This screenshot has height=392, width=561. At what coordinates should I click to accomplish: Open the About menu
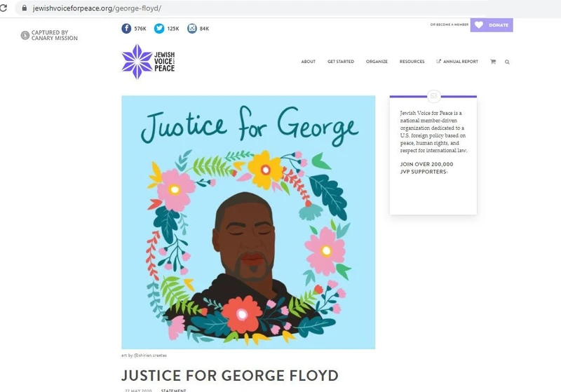(x=308, y=62)
